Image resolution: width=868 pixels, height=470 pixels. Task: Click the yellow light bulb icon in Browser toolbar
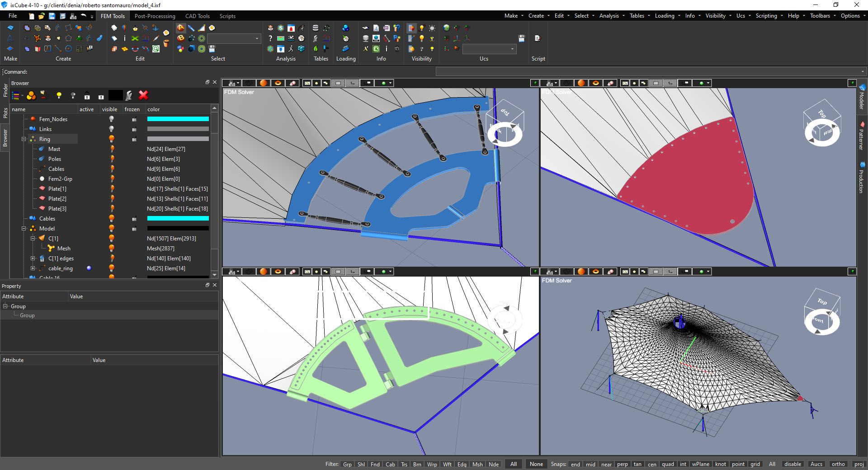[58, 95]
